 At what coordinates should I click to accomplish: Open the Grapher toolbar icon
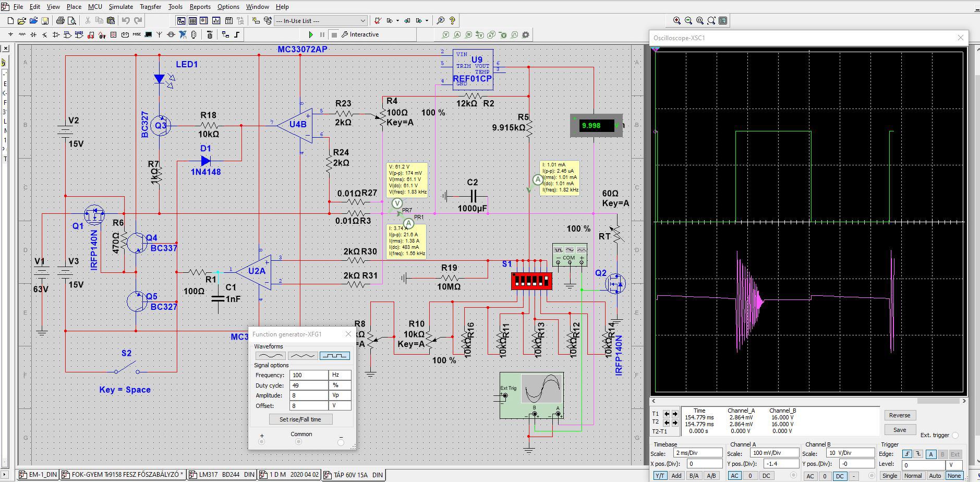(x=215, y=21)
